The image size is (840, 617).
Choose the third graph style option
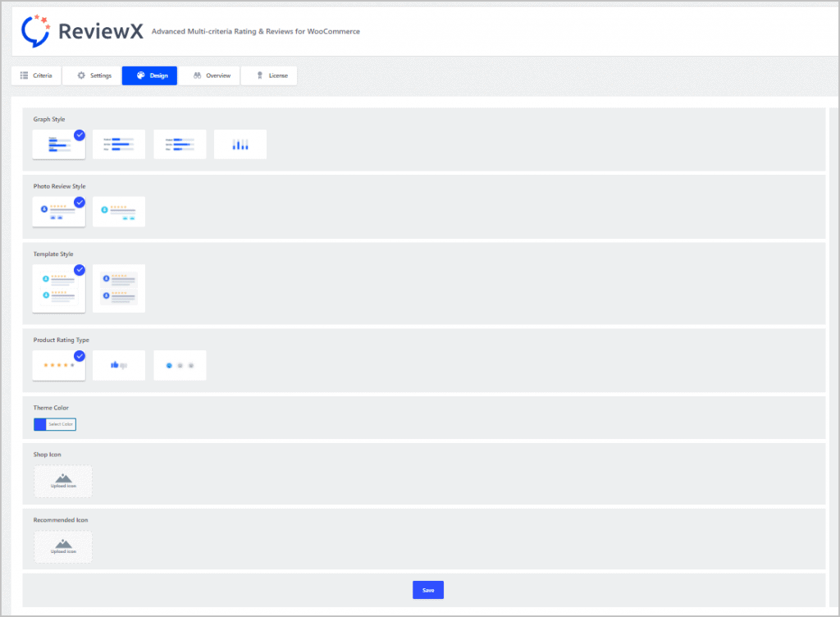click(x=180, y=144)
